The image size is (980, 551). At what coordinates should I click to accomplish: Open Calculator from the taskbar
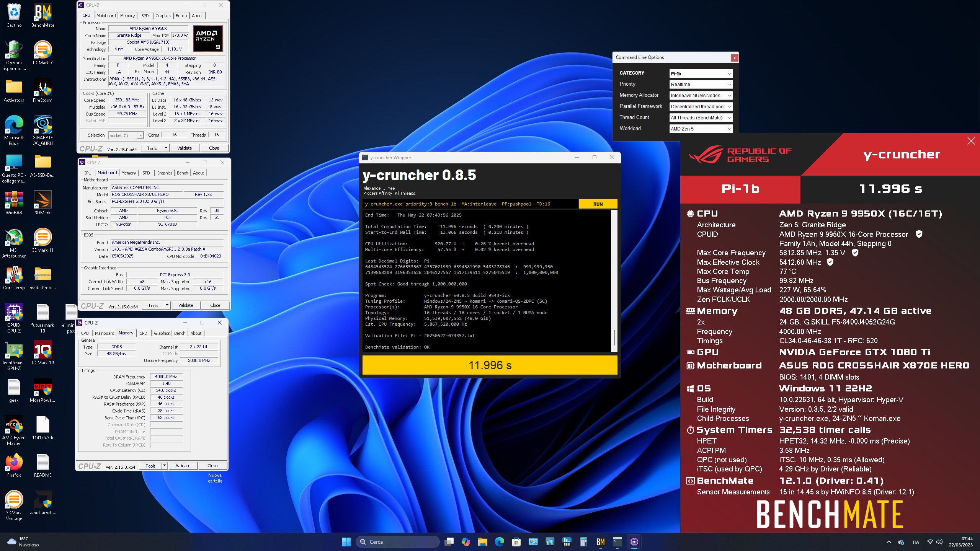click(583, 542)
